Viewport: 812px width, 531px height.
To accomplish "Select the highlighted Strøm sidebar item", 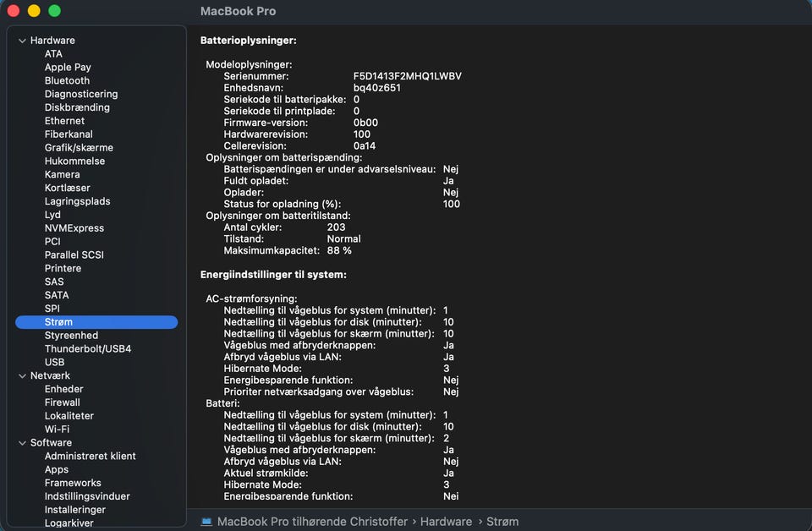I will [x=58, y=322].
